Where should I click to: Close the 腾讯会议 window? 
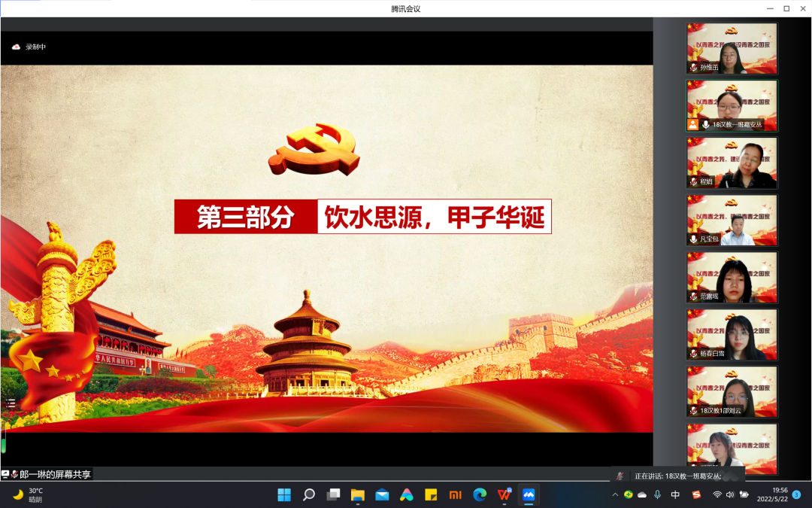point(803,8)
